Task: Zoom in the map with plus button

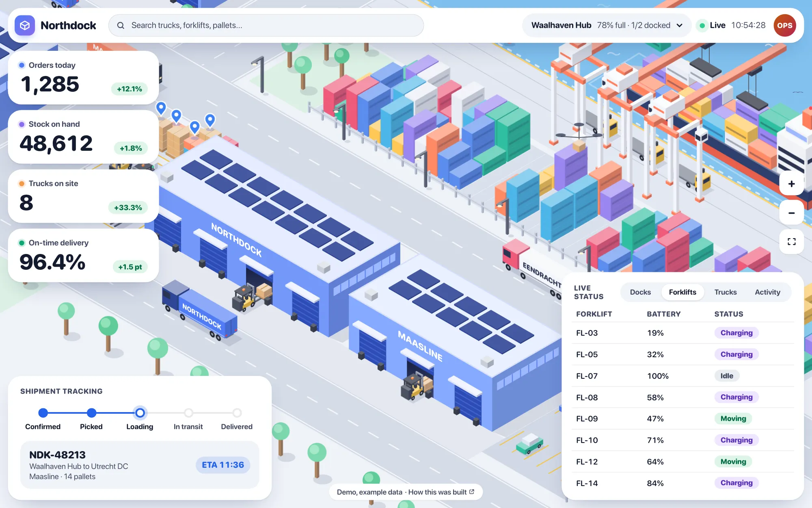Action: tap(791, 184)
